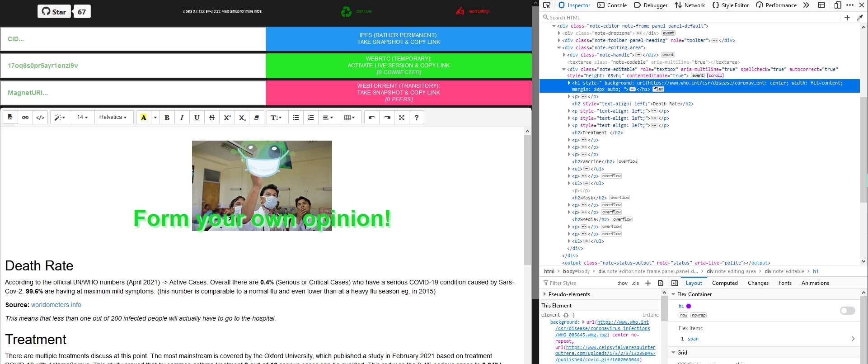The image size is (868, 364).
Task: Switch to the Computed sidebar tab
Action: pyautogui.click(x=725, y=283)
